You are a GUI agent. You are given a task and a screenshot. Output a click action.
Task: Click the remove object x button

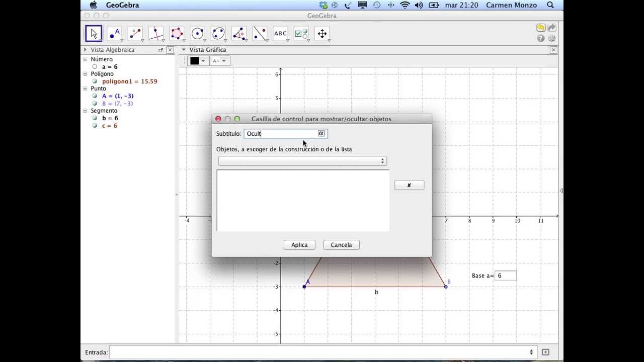409,185
